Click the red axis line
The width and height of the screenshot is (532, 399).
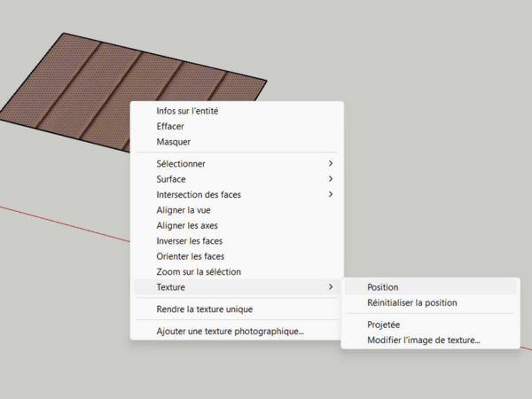click(x=62, y=223)
